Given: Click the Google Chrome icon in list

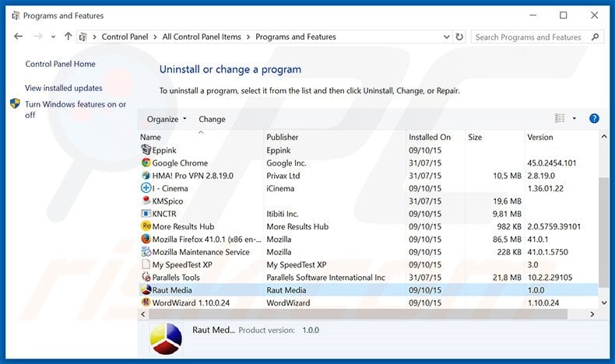Looking at the screenshot, I should click(x=146, y=163).
